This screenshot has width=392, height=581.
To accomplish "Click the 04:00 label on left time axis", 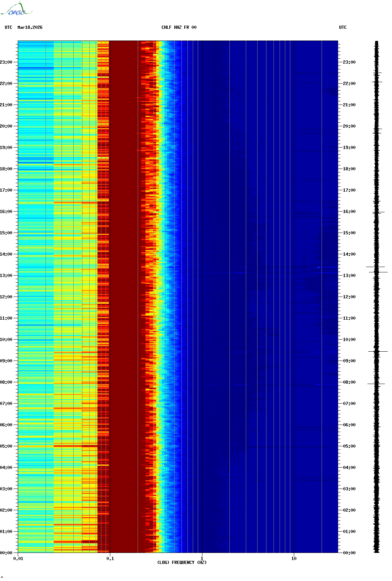I will tap(6, 468).
